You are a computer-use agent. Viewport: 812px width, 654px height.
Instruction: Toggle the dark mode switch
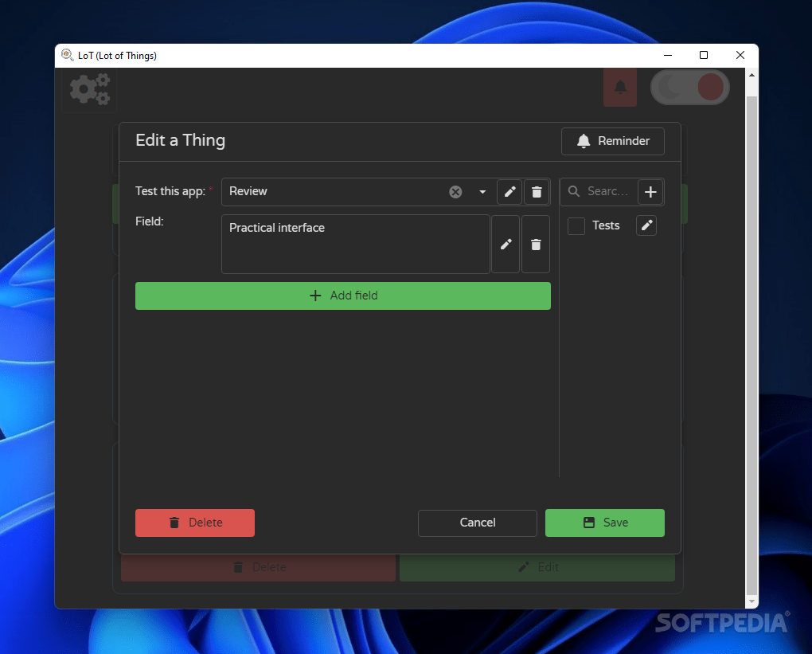point(689,87)
